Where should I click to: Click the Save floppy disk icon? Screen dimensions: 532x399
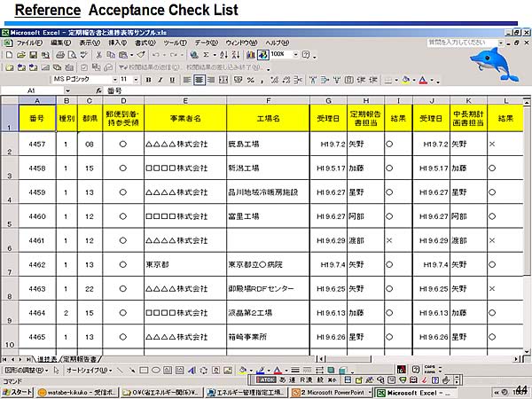pyautogui.click(x=33, y=55)
